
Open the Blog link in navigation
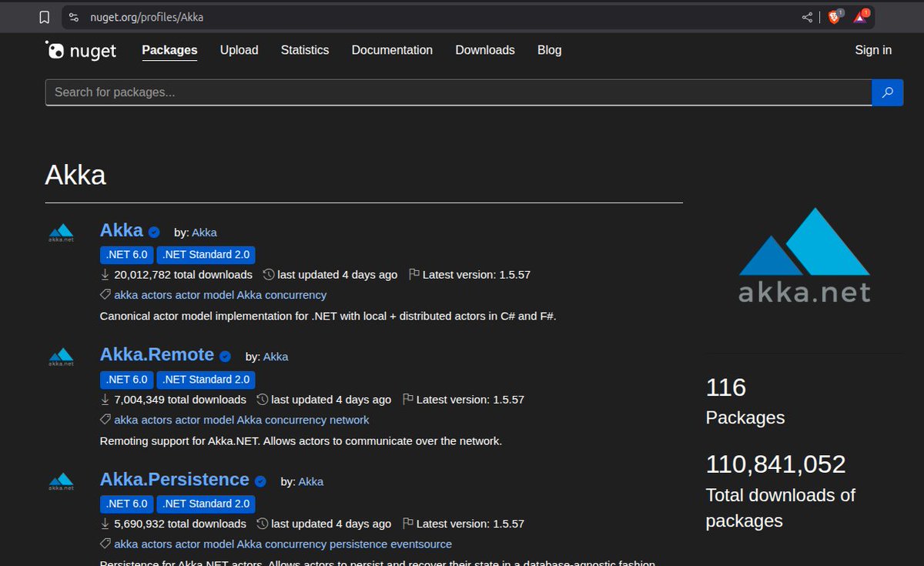549,50
